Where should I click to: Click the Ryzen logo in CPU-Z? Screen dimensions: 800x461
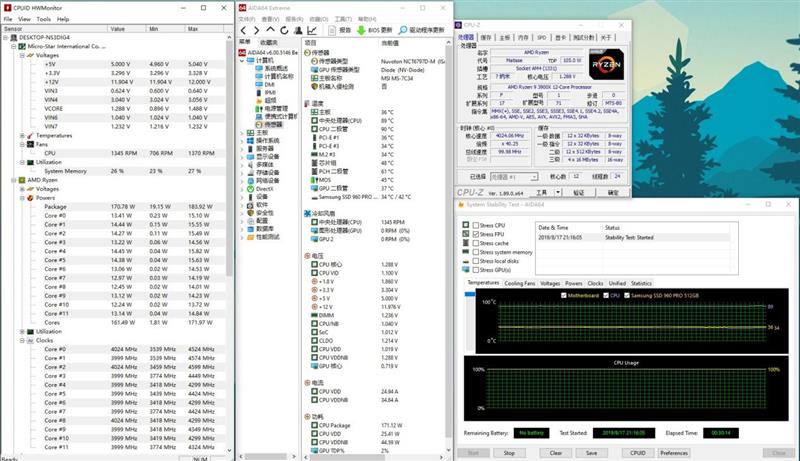(606, 64)
